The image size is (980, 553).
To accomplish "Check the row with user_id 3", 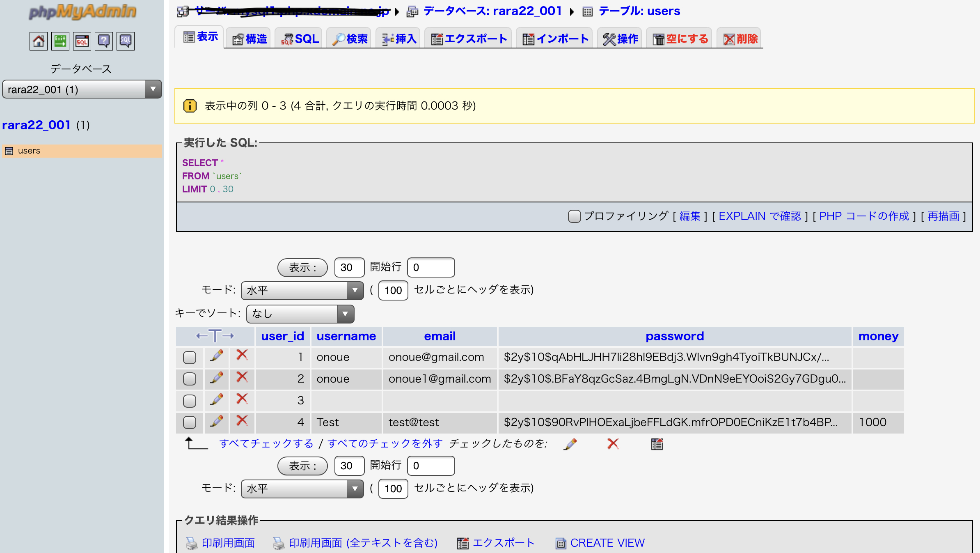I will point(189,401).
